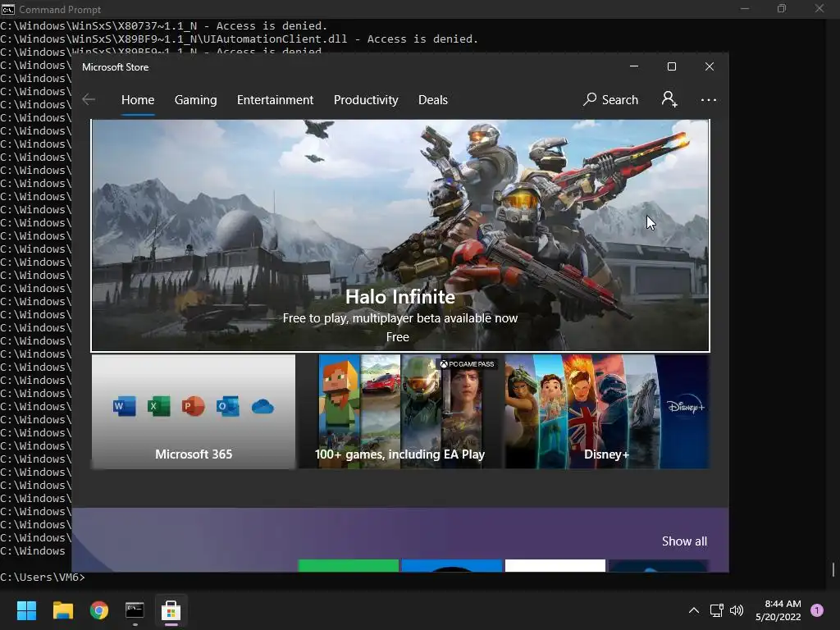This screenshot has width=840, height=630.
Task: Open Search in Microsoft Store
Action: point(610,99)
